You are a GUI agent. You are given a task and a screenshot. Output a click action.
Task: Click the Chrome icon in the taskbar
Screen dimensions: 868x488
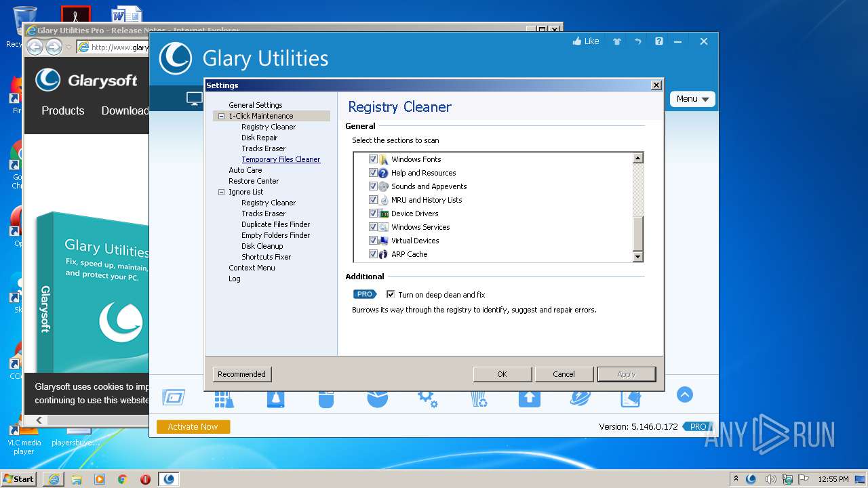coord(122,479)
